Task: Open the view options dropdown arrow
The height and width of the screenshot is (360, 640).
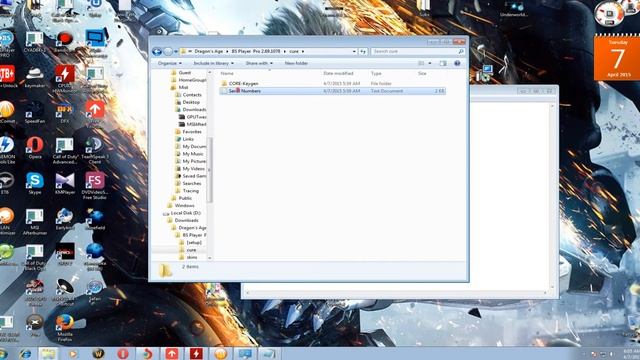Action: [430, 63]
